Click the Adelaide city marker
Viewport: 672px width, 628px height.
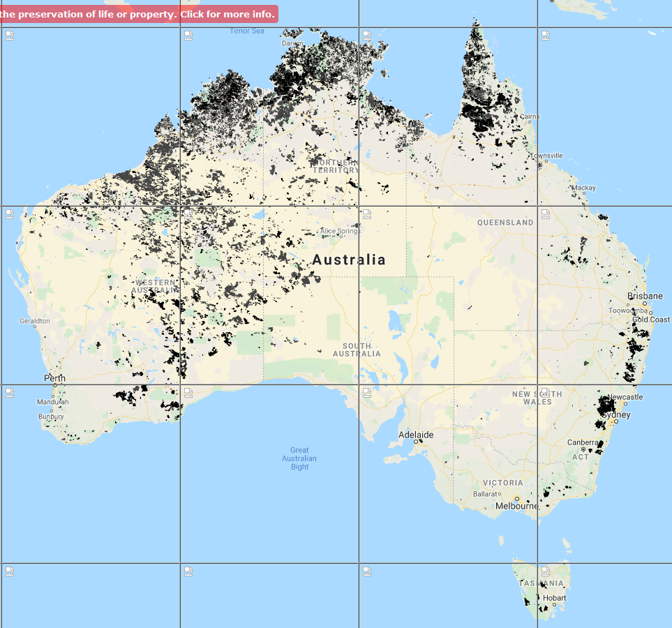(x=417, y=441)
